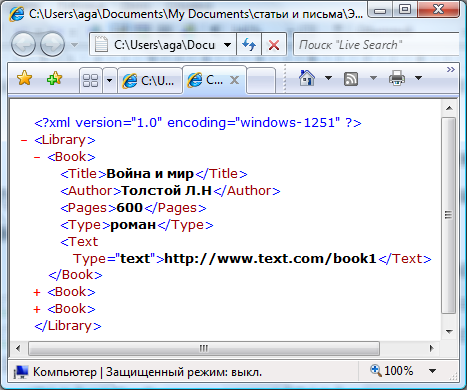Open the tab list dropdown arrow

coord(109,80)
